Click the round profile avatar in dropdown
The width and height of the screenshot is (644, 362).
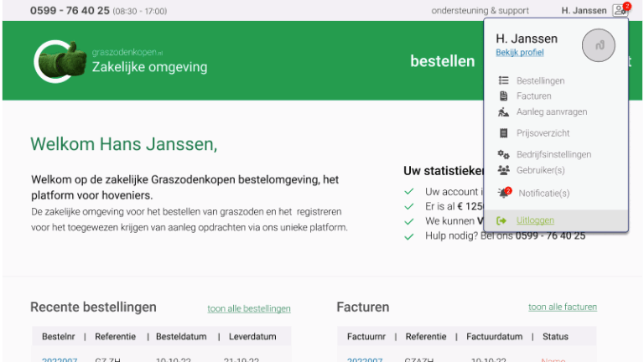599,45
